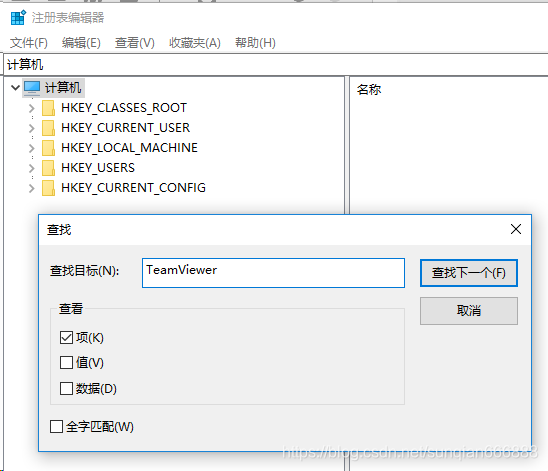
Task: Open the 收藏夹(A) favorites menu
Action: point(195,43)
